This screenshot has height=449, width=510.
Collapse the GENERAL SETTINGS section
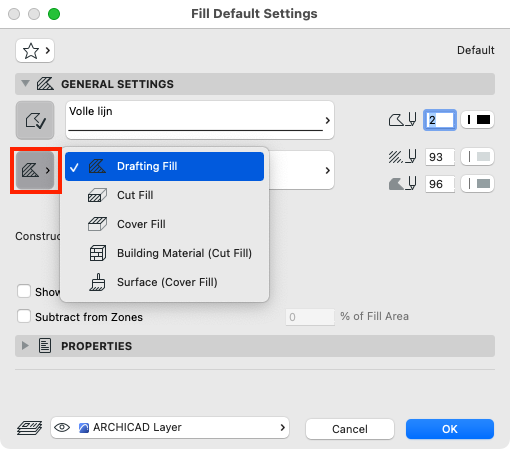coord(25,83)
